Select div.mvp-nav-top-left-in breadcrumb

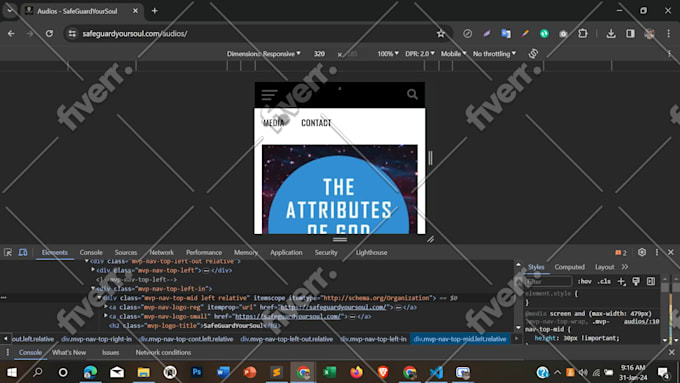coord(373,339)
